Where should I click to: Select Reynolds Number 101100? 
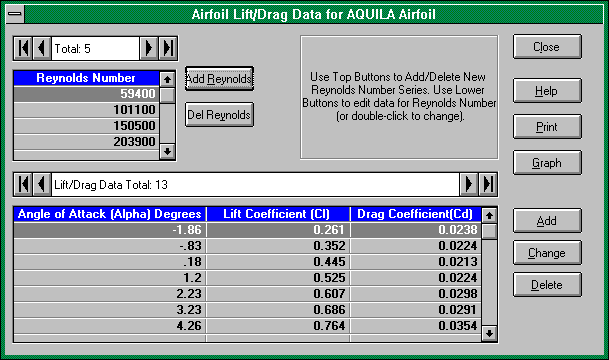point(87,110)
